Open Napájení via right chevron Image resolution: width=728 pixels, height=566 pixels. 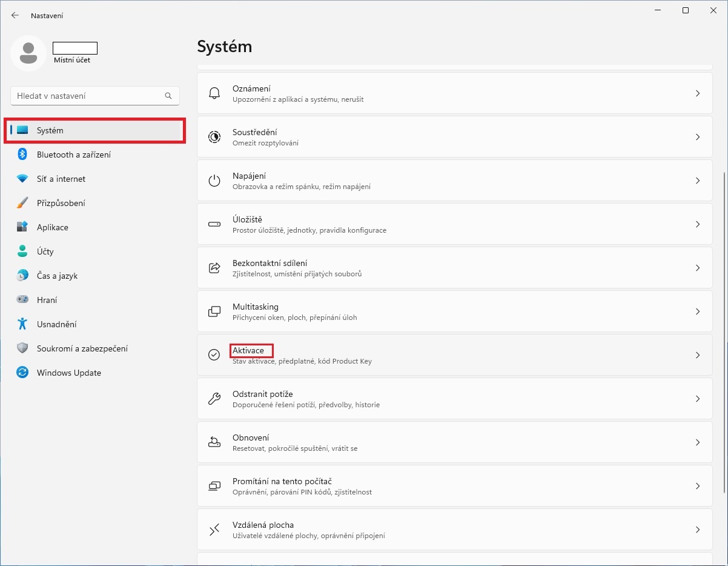tap(698, 181)
